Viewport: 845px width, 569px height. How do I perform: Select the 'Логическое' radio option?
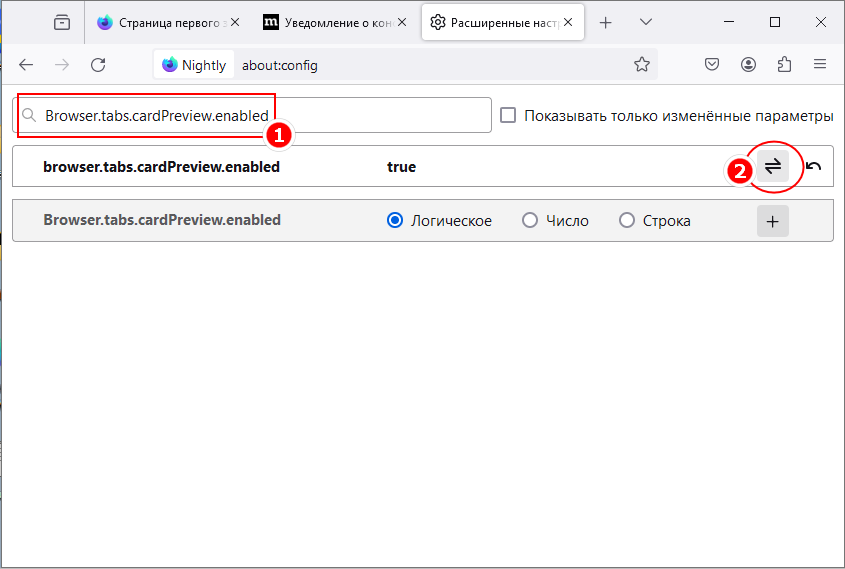pyautogui.click(x=394, y=221)
